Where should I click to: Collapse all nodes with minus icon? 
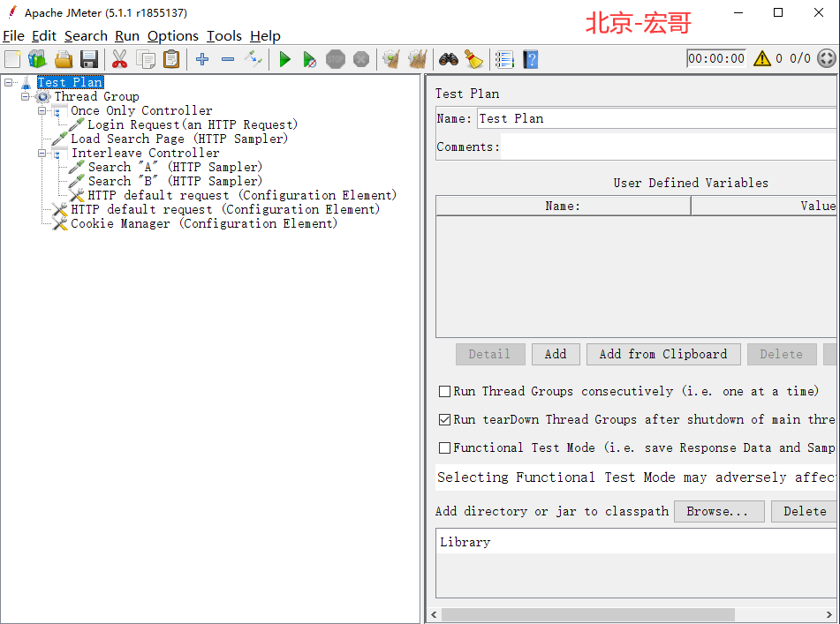click(x=228, y=59)
